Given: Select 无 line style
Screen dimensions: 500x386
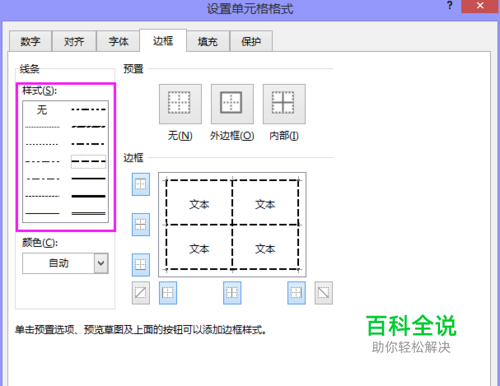Looking at the screenshot, I should [x=42, y=110].
